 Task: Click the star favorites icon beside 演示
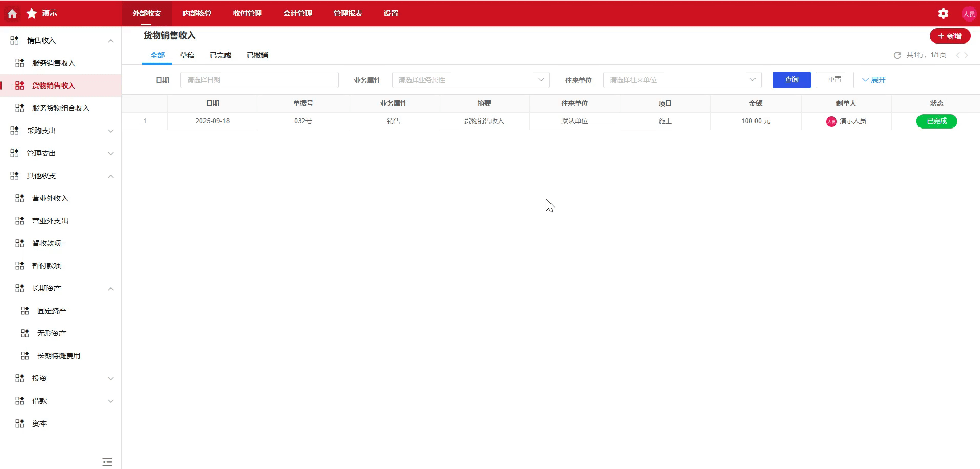(31, 13)
